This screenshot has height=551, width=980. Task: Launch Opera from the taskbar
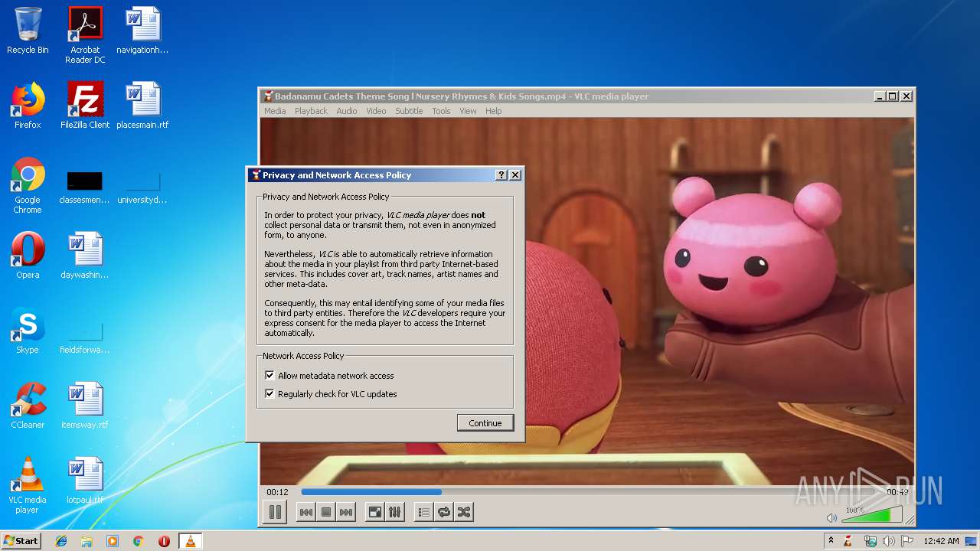(164, 541)
